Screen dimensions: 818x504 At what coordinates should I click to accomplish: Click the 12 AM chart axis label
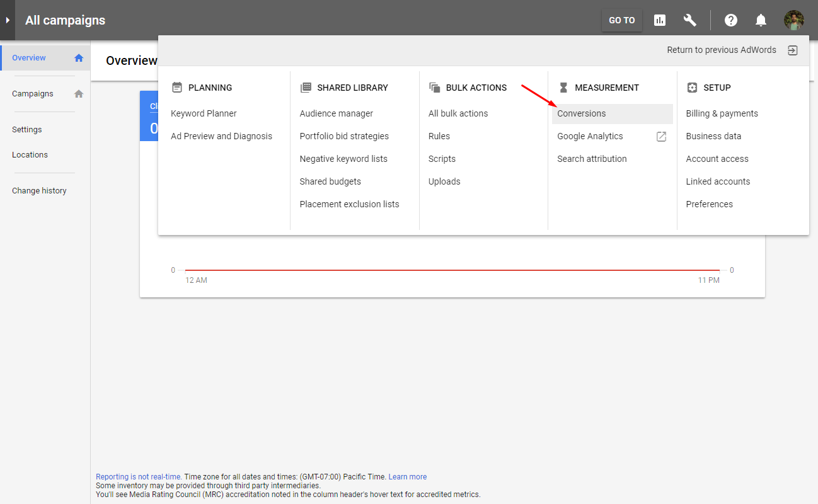click(x=196, y=280)
